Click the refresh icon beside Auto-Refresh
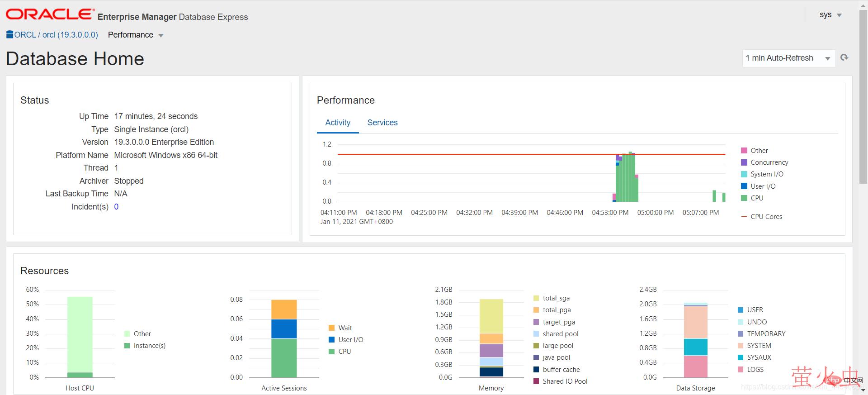The height and width of the screenshot is (395, 868). 844,57
